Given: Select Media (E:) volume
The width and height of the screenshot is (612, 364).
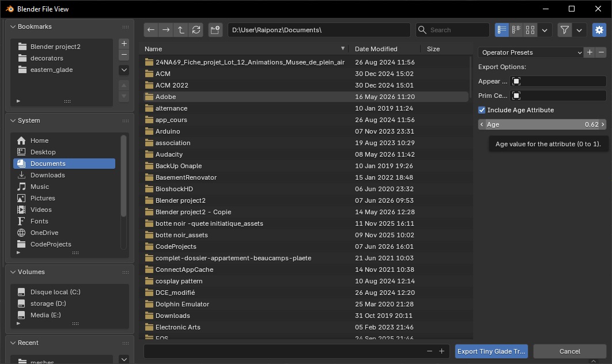Looking at the screenshot, I should [x=70, y=315].
